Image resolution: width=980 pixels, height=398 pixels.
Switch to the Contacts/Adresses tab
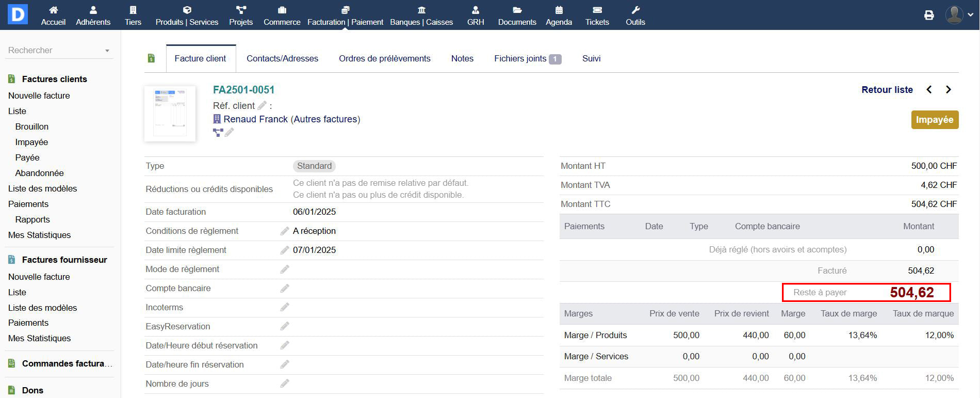[x=282, y=59]
